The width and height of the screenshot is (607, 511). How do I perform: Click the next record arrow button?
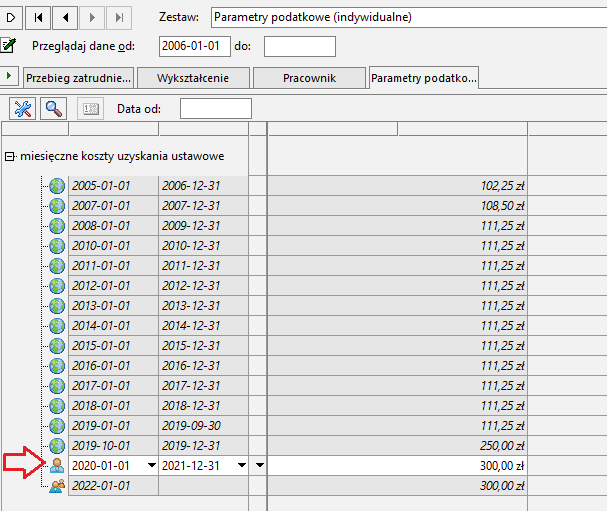[92, 17]
